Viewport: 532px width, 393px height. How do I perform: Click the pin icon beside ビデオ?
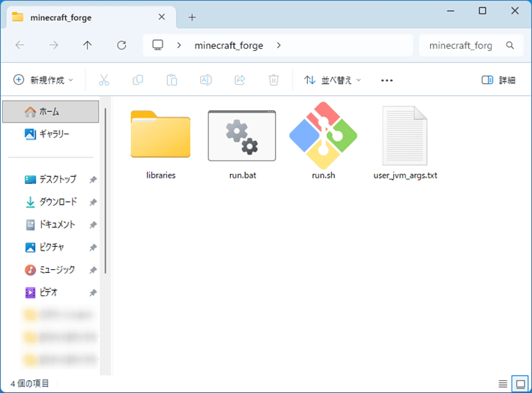point(93,292)
